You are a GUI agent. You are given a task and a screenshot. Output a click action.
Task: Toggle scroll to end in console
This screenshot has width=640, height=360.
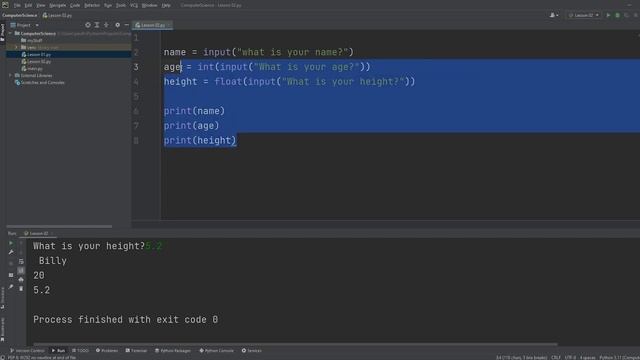coord(21,270)
